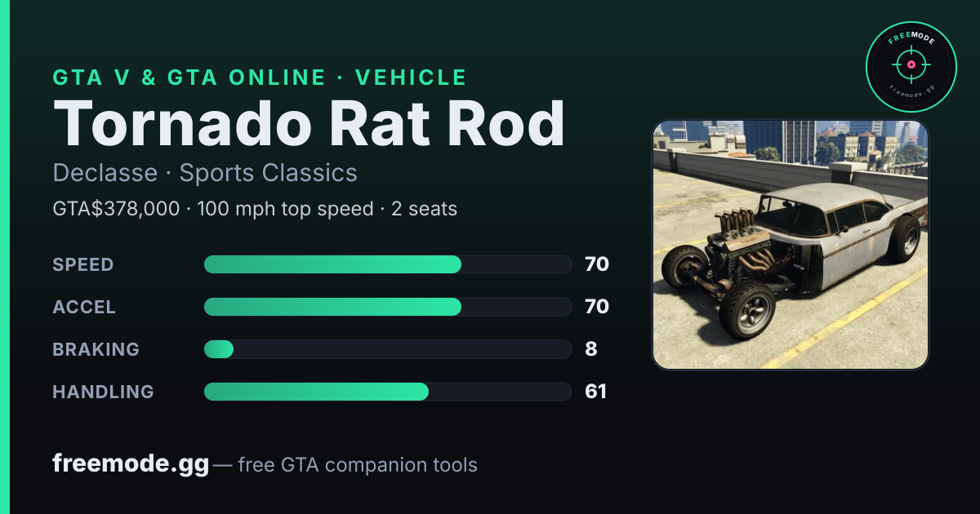Click the Freemode circular logo badge

point(911,67)
